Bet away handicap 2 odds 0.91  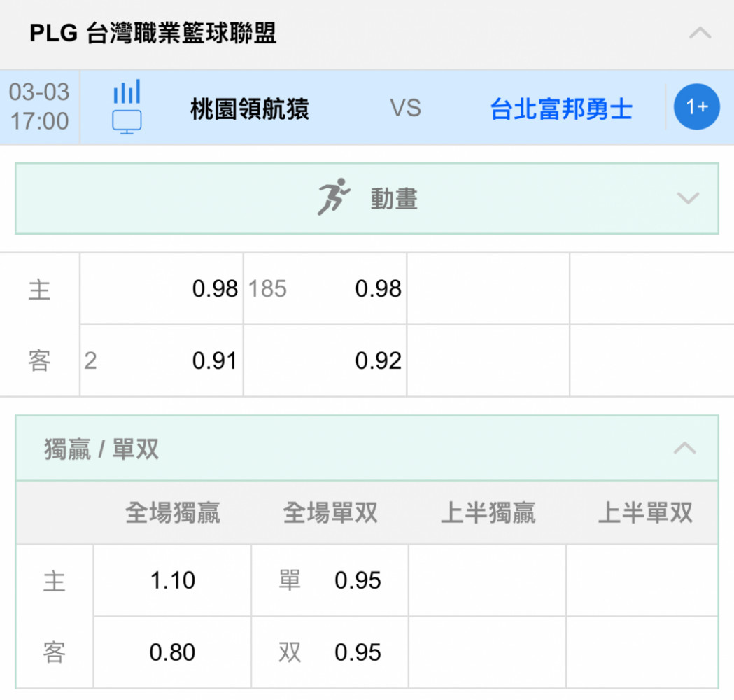[162, 360]
